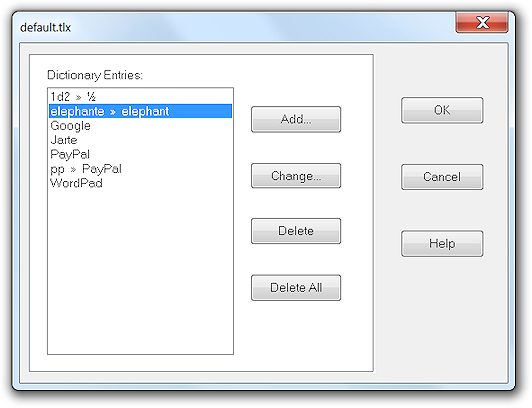This screenshot has width=532, height=408.
Task: Delete the selected dictionary entry
Action: pyautogui.click(x=296, y=231)
